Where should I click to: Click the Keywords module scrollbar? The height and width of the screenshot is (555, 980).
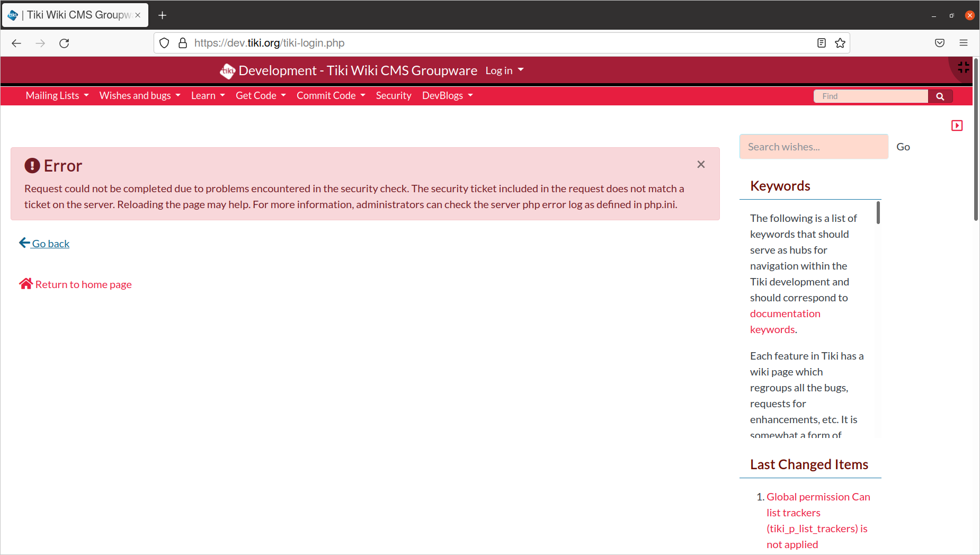878,212
